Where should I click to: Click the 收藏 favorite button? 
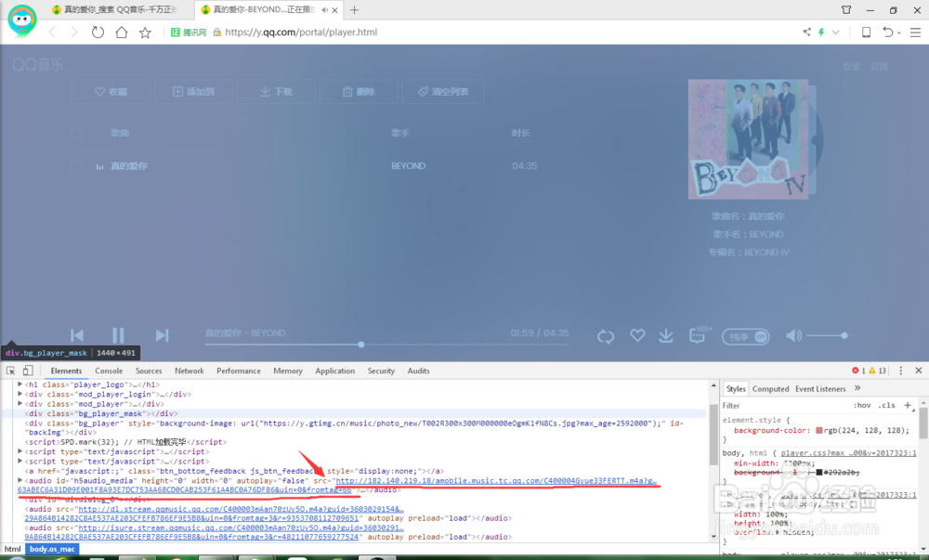(x=111, y=92)
